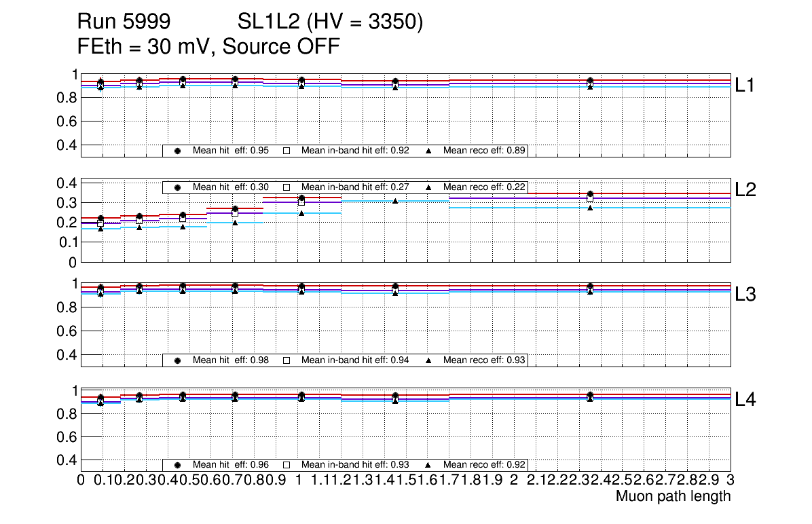Click the 'Run 5999' title text
Screen dimensions: 812x524
[123, 22]
